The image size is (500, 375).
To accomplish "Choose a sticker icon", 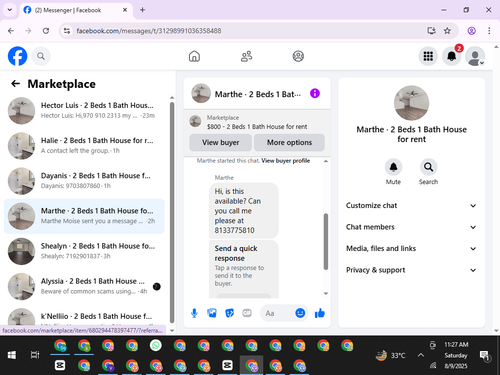I will pyautogui.click(x=229, y=313).
